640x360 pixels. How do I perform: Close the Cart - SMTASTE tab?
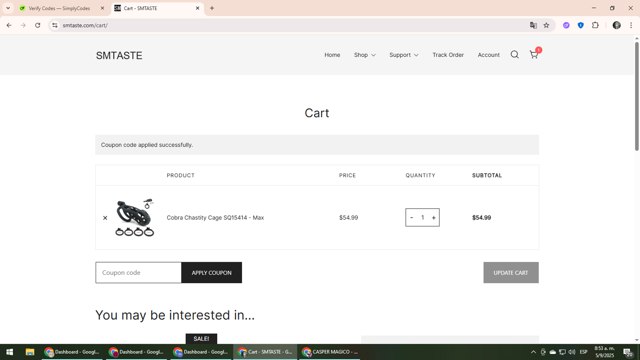(x=198, y=8)
